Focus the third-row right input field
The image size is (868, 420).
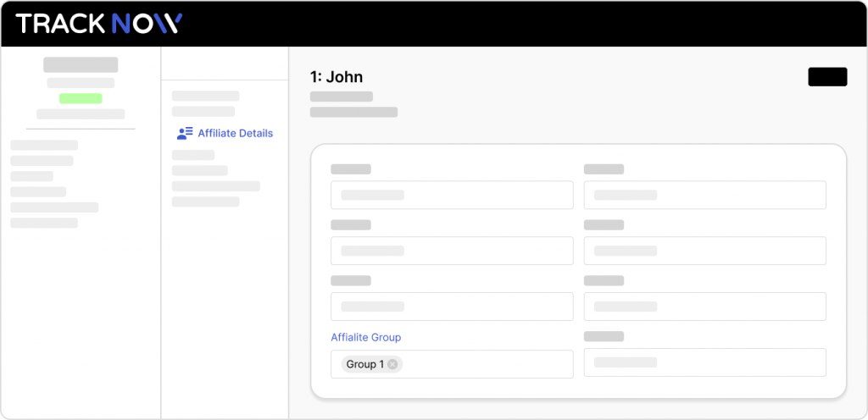click(704, 307)
